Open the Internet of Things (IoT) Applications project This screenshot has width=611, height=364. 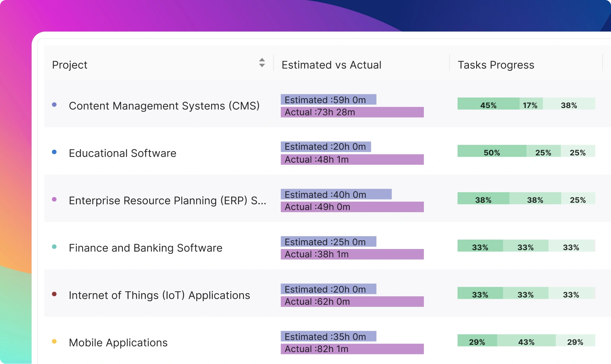tap(159, 295)
